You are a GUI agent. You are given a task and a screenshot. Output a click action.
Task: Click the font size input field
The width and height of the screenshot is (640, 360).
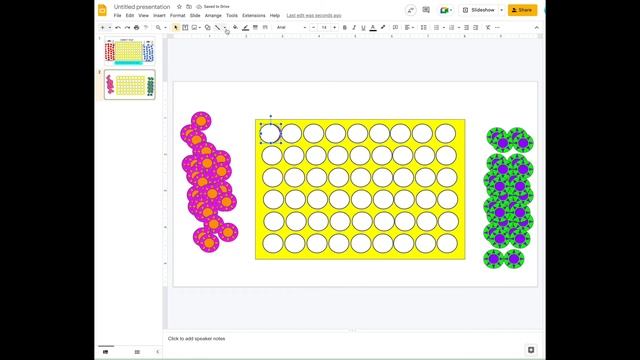pyautogui.click(x=324, y=27)
